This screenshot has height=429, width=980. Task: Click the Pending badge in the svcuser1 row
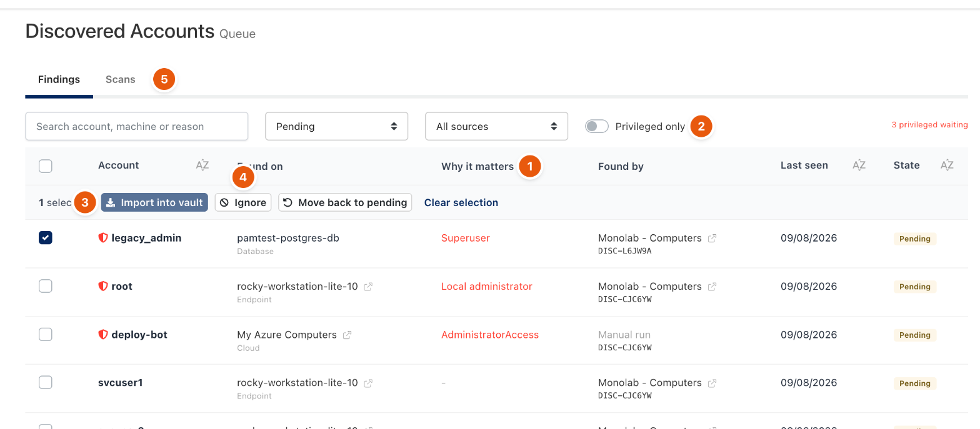point(915,383)
